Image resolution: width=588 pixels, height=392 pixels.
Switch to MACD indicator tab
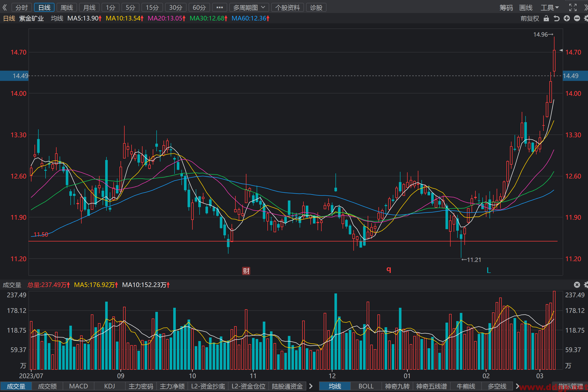(79, 386)
